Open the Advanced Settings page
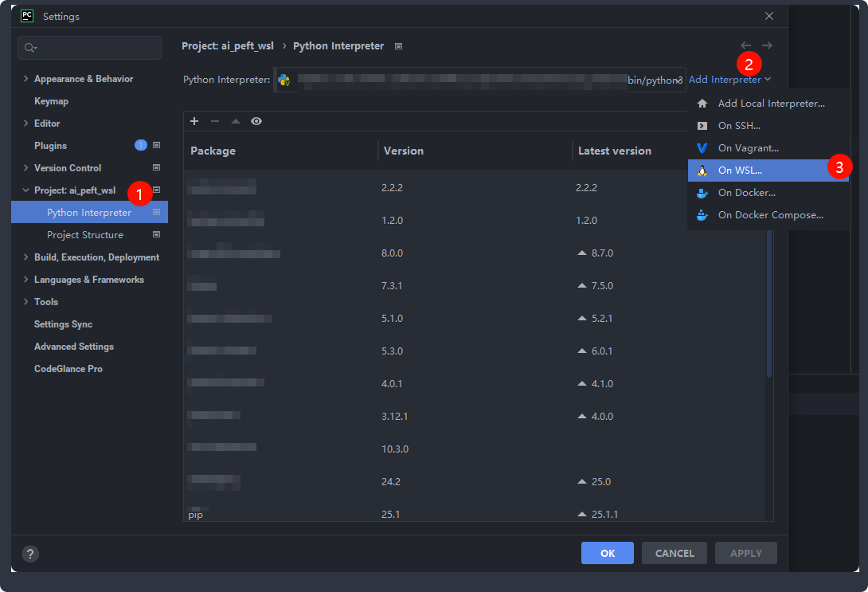Image resolution: width=868 pixels, height=592 pixels. (74, 346)
